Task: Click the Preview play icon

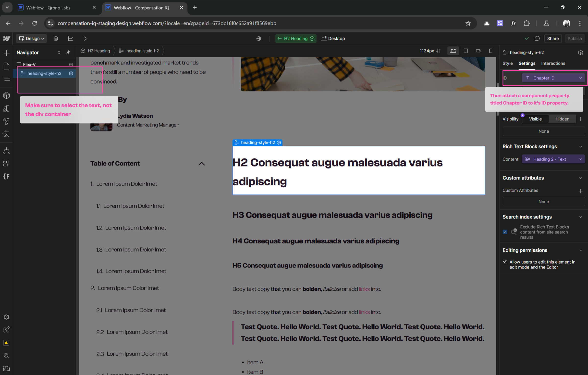Action: tap(85, 39)
